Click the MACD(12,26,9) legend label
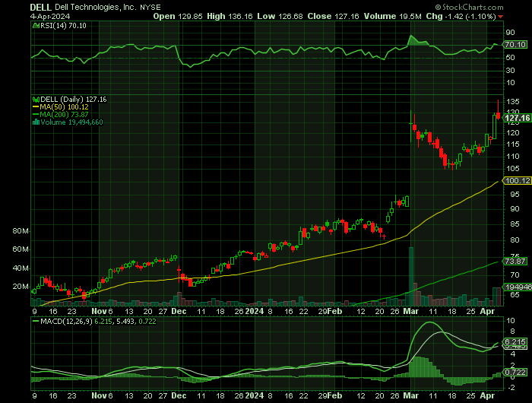The width and height of the screenshot is (532, 403). (66, 321)
